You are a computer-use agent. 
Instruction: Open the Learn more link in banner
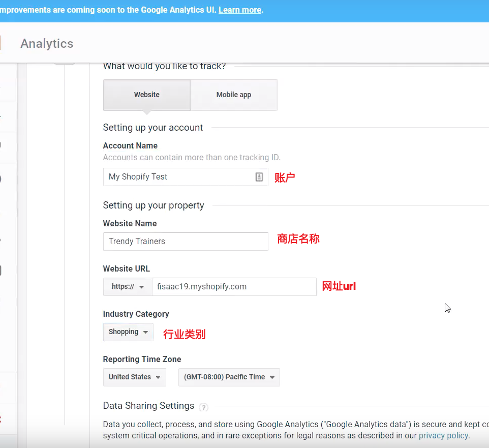(240, 10)
